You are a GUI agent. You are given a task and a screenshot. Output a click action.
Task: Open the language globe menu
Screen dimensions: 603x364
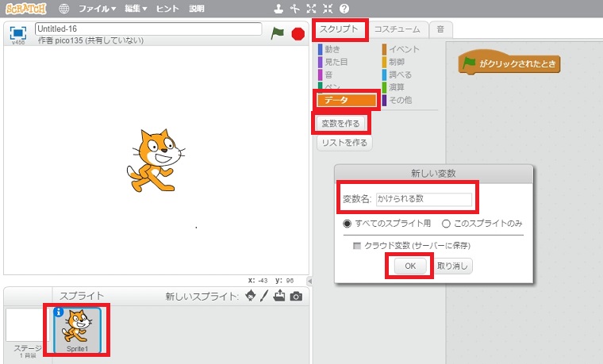(63, 9)
